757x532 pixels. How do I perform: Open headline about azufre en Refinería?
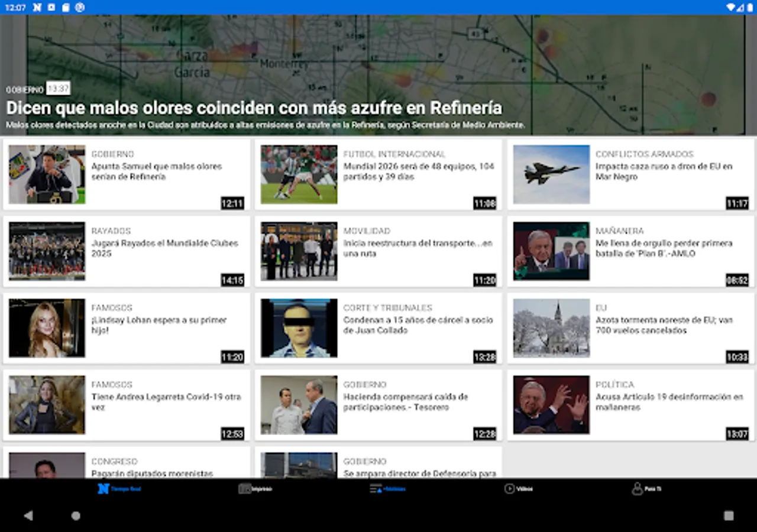(x=254, y=108)
